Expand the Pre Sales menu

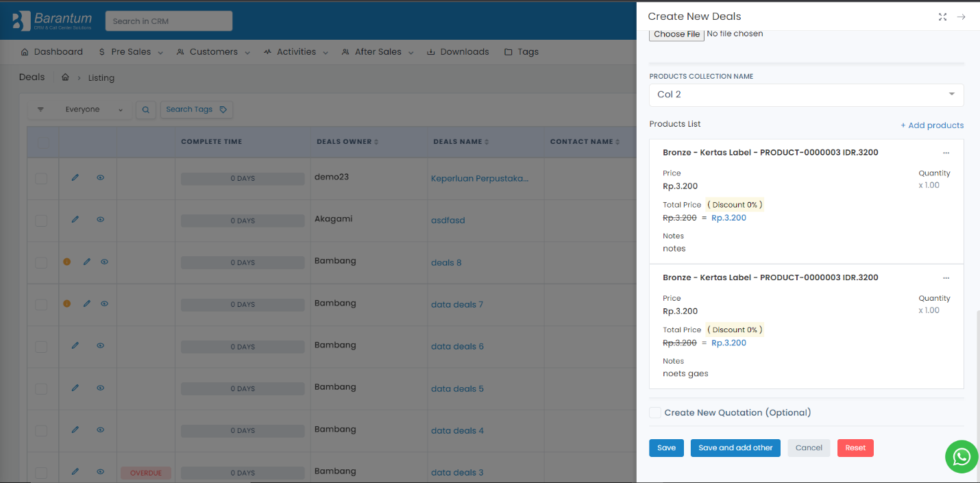(130, 52)
